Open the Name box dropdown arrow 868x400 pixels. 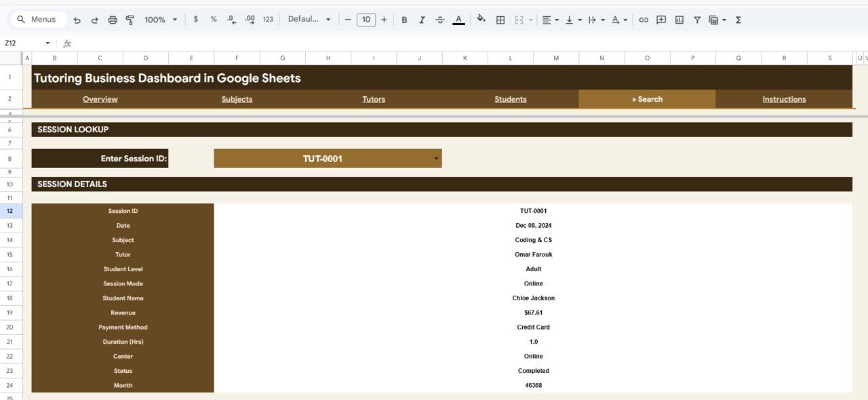[47, 43]
